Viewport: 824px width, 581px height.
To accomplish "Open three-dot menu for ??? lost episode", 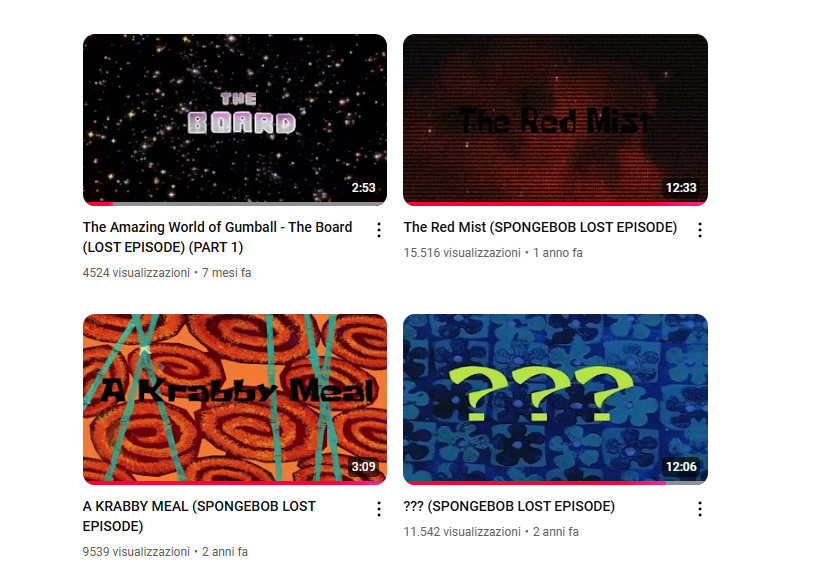I will tap(699, 509).
